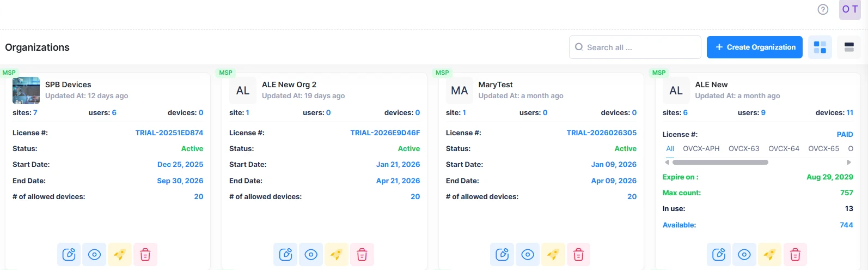Viewport: 868px width, 270px height.
Task: Click rocket icon on ALE New Org 2 card
Action: coord(337,255)
